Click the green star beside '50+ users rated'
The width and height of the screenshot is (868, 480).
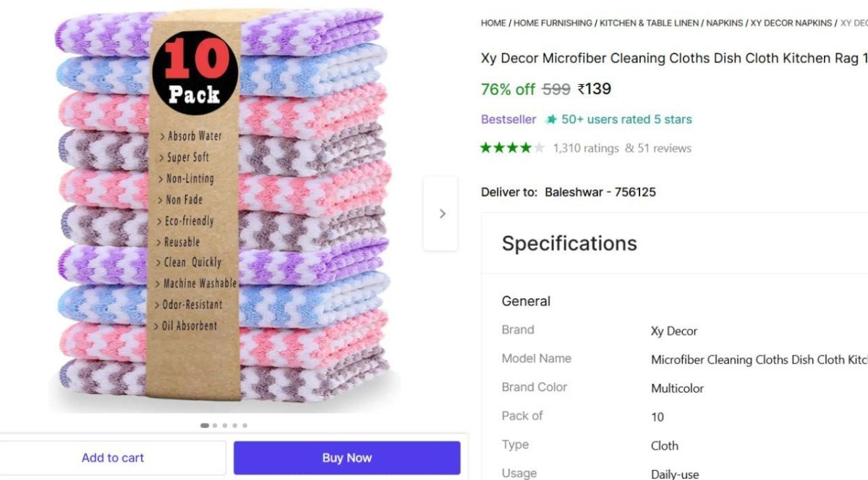(550, 119)
